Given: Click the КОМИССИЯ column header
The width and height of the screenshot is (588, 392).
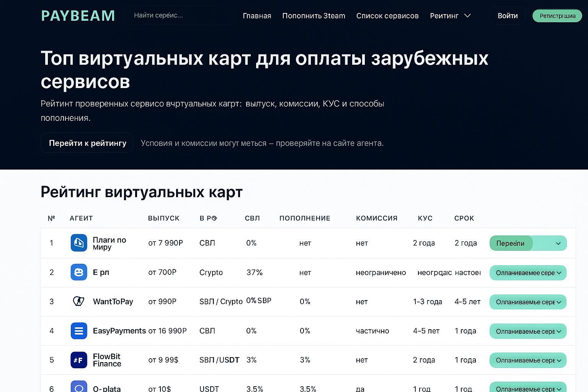Looking at the screenshot, I should 377,218.
